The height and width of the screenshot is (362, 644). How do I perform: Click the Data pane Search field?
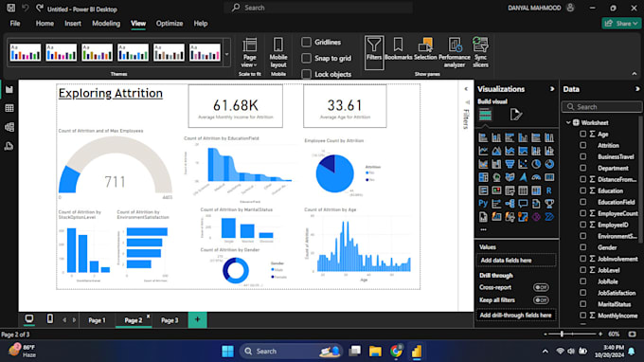tap(601, 107)
